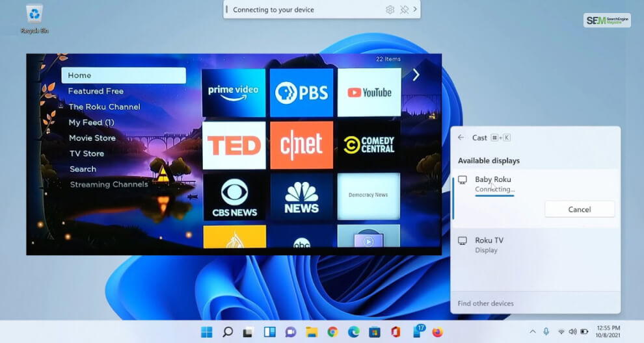Open the Comedy Central channel tile
The image size is (644, 343).
coord(369,145)
